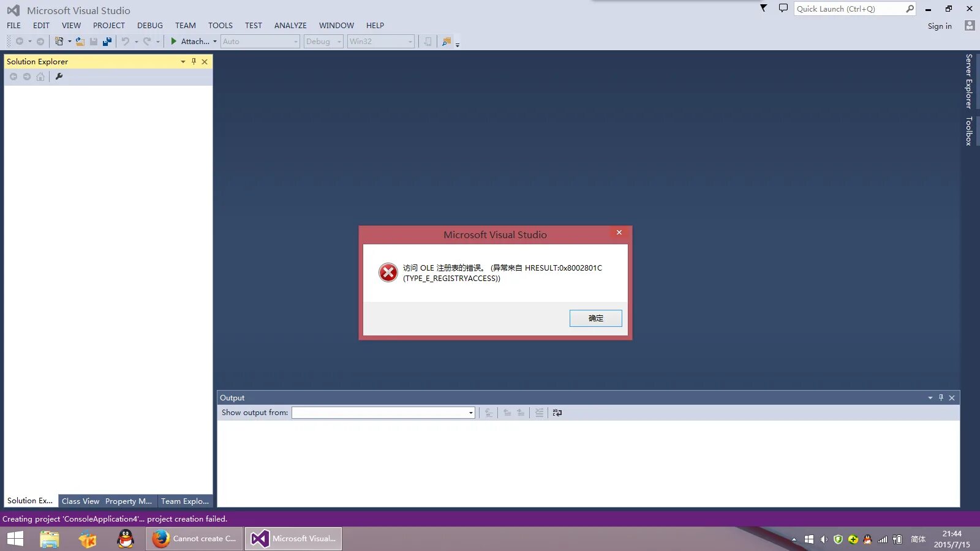The image size is (980, 551).
Task: Click the Save icon in toolbar
Action: coord(94,42)
